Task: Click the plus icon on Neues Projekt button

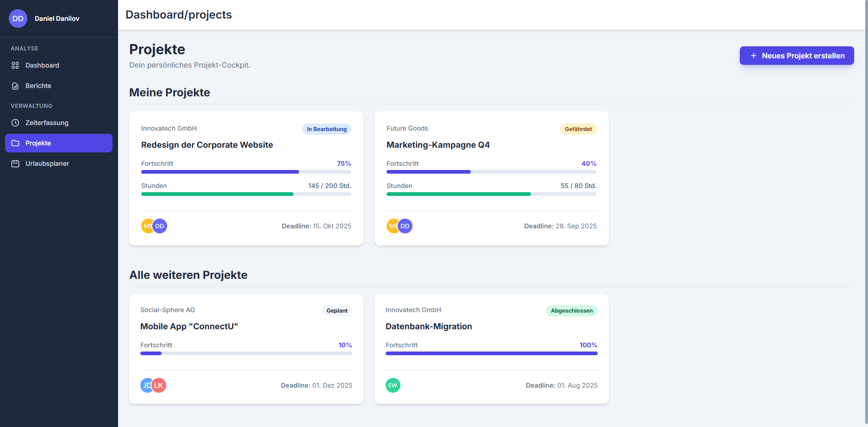Action: click(753, 56)
